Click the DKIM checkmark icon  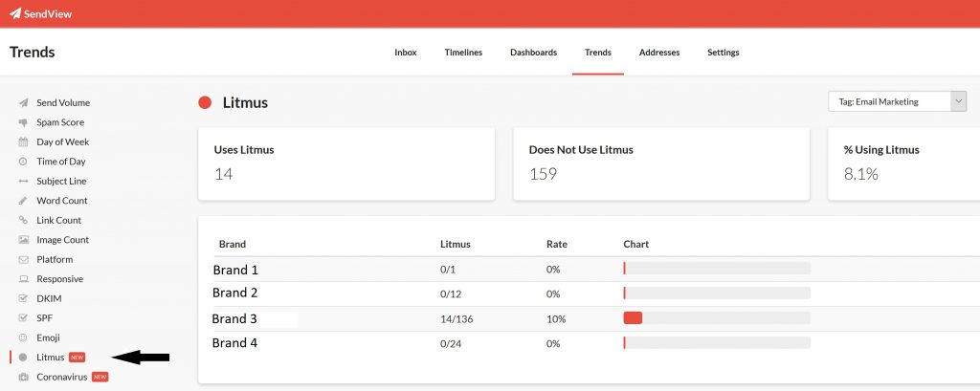(23, 298)
